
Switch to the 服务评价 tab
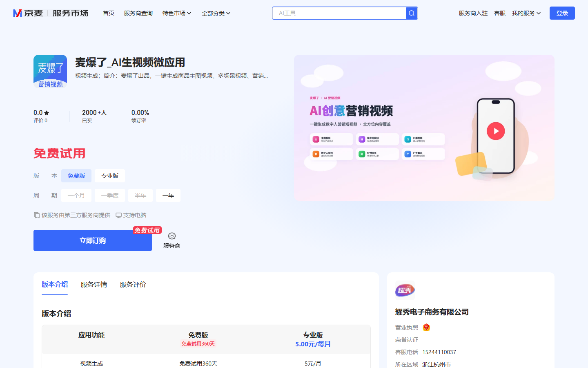click(133, 284)
